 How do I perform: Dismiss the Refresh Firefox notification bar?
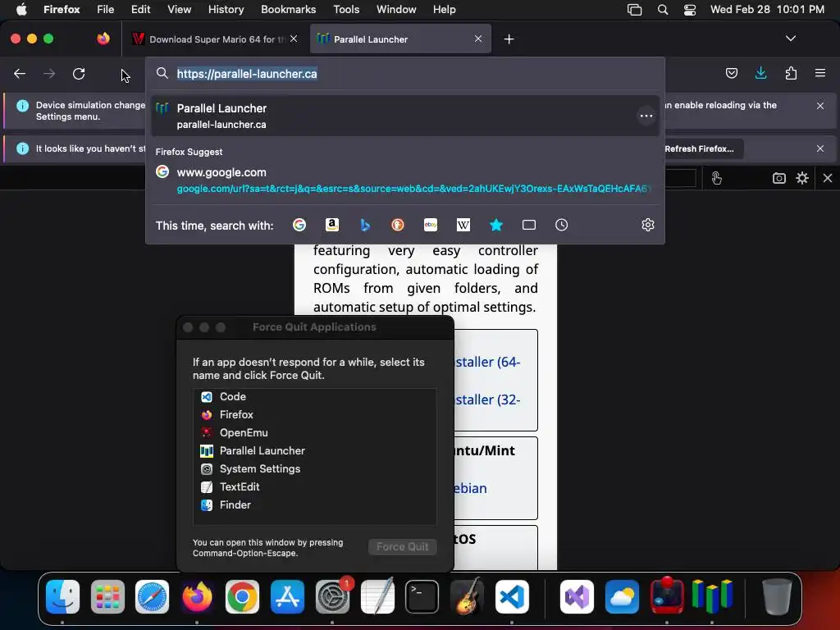pyautogui.click(x=819, y=148)
